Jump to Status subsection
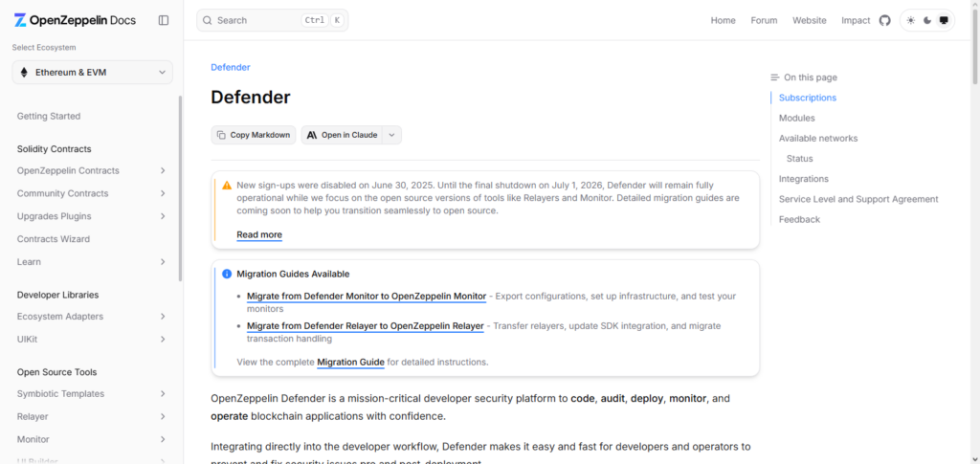The height and width of the screenshot is (464, 980). [x=799, y=159]
